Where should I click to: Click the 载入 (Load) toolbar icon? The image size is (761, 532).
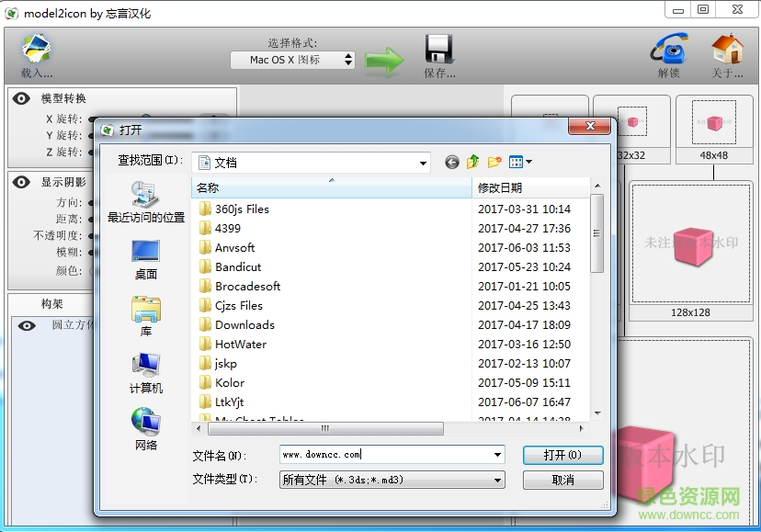click(x=35, y=48)
